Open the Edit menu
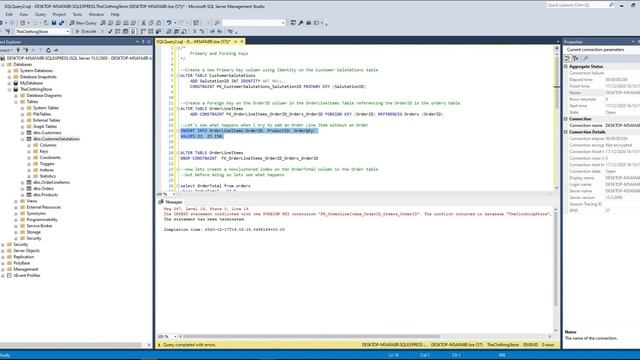This screenshot has width=640, height=360. [x=9, y=14]
